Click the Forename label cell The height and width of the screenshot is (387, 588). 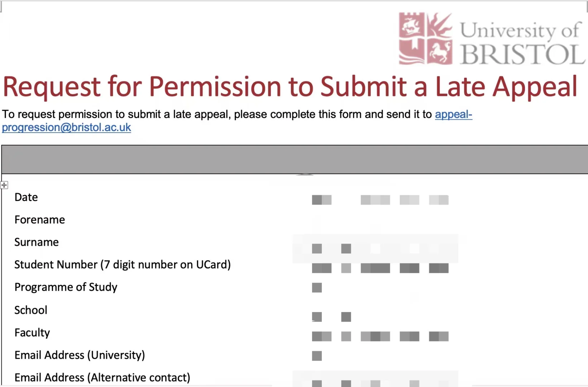(40, 220)
